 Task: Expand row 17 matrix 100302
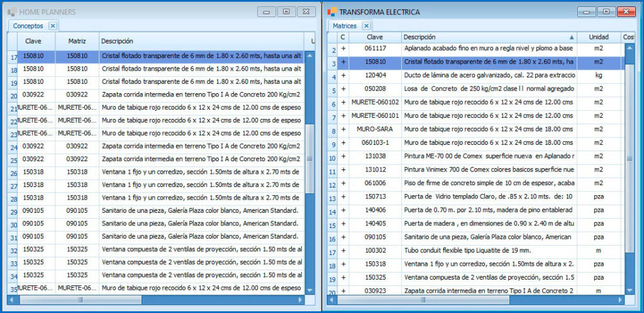[343, 251]
